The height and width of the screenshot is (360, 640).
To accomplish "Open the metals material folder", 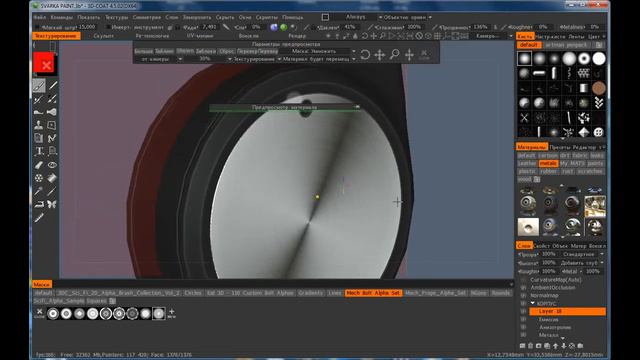I will point(548,163).
